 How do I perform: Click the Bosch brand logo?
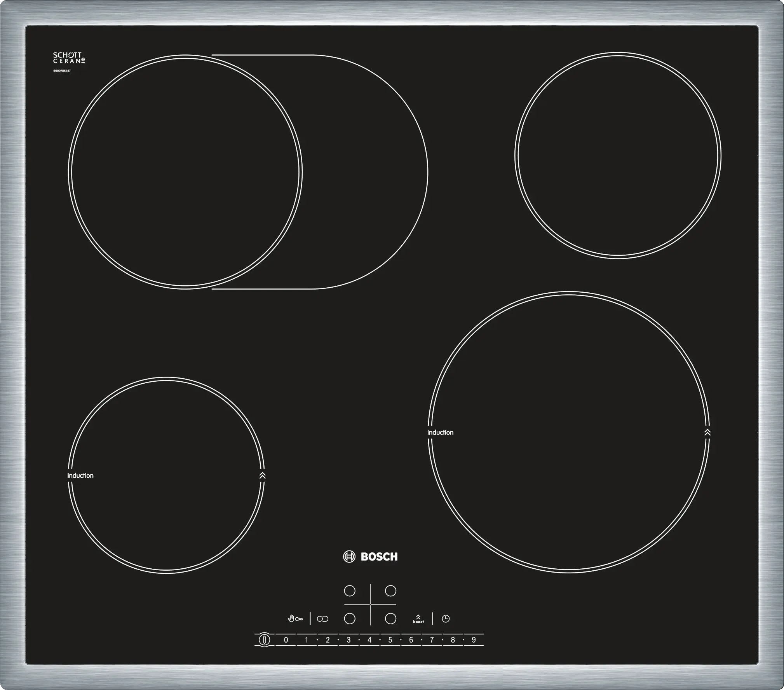pyautogui.click(x=370, y=557)
